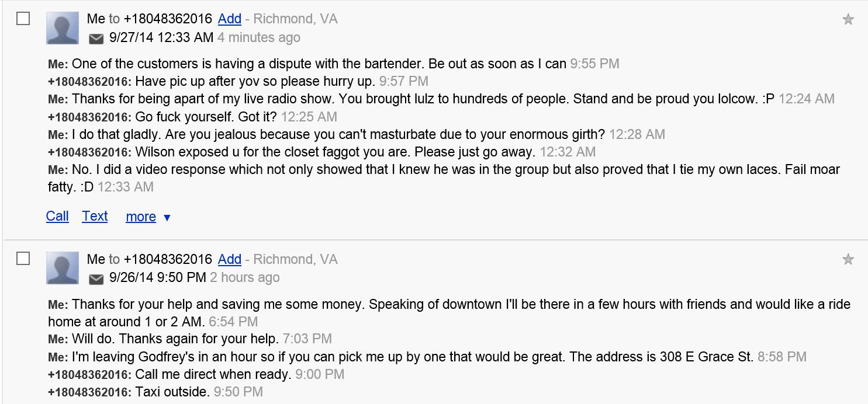Click the contact avatar of the 9/26/14 conversation
868x404 pixels.
(63, 268)
